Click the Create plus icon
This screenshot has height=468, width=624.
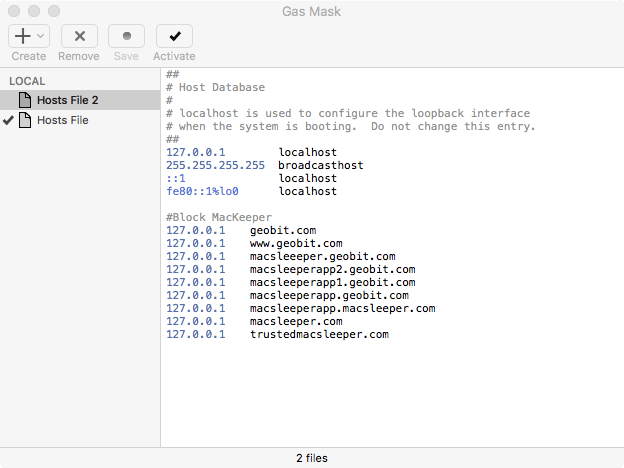(23, 36)
